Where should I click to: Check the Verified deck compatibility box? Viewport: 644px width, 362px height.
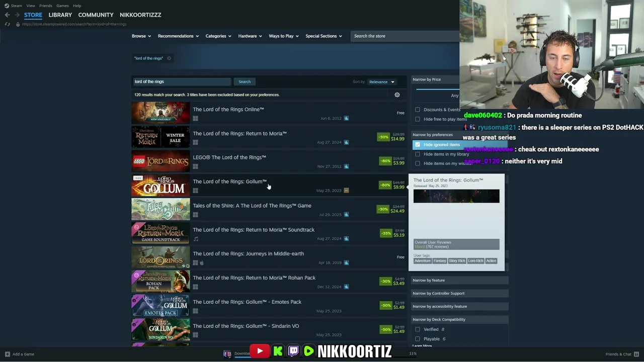point(418,329)
